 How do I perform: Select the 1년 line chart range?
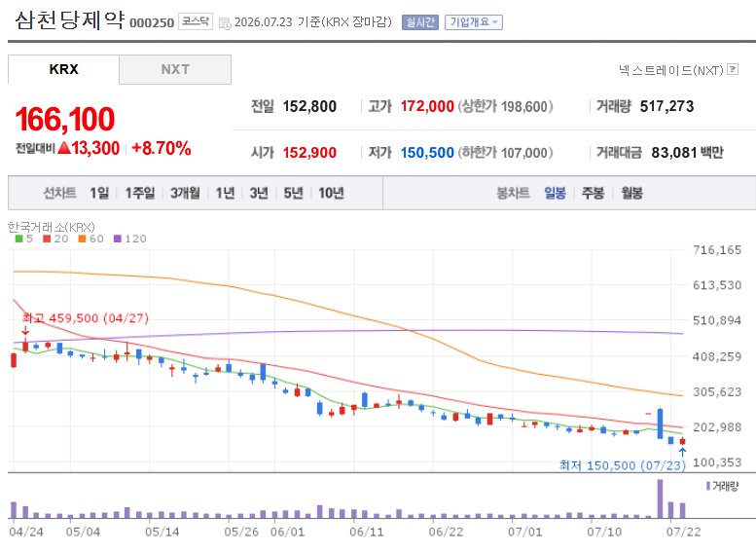[225, 193]
